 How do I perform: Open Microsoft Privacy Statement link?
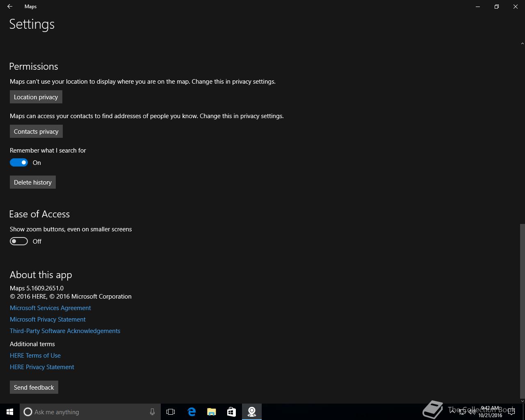click(48, 320)
